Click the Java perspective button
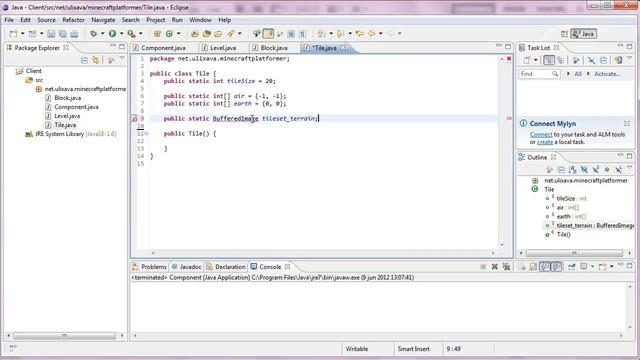This screenshot has width=640, height=360. (583, 34)
